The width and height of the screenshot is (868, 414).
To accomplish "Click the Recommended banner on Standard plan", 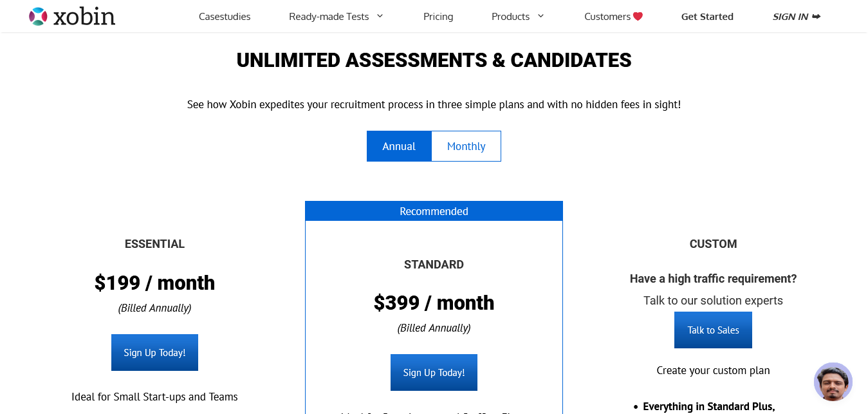I will click(x=434, y=211).
